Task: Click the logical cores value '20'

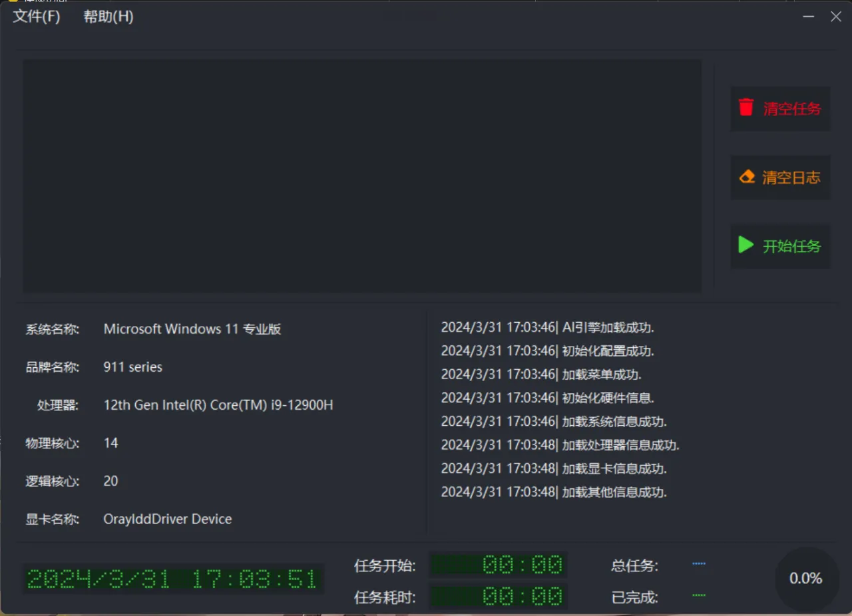Action: coord(111,481)
